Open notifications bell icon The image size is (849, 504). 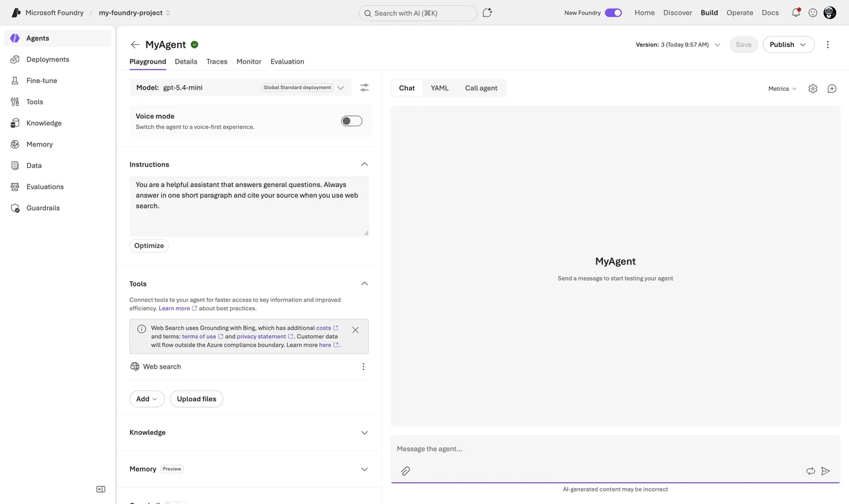pos(796,13)
